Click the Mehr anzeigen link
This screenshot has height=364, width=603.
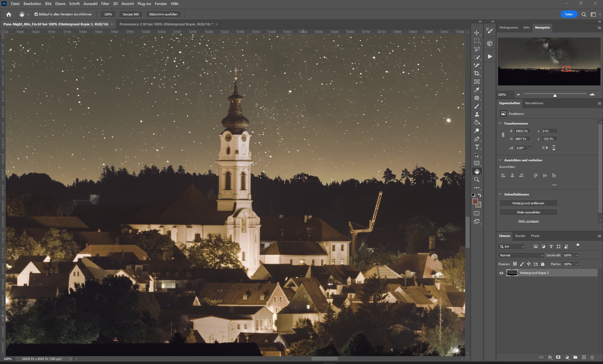tap(528, 221)
